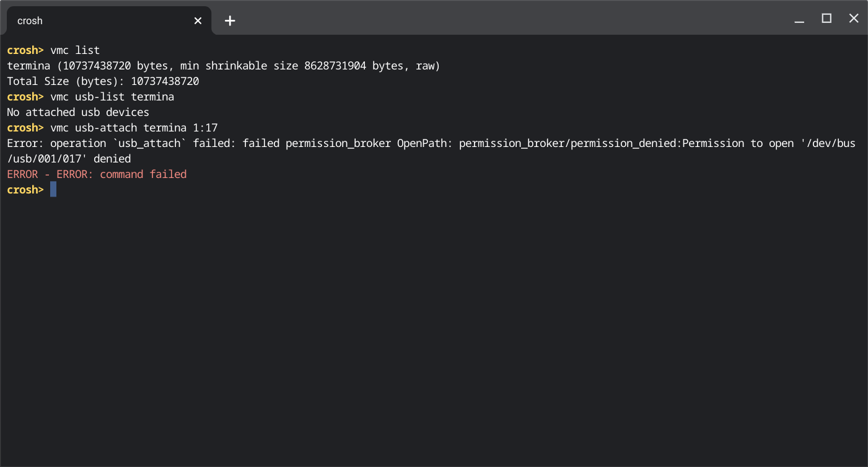Select the red ERROR: command failed message
868x467 pixels.
point(96,174)
